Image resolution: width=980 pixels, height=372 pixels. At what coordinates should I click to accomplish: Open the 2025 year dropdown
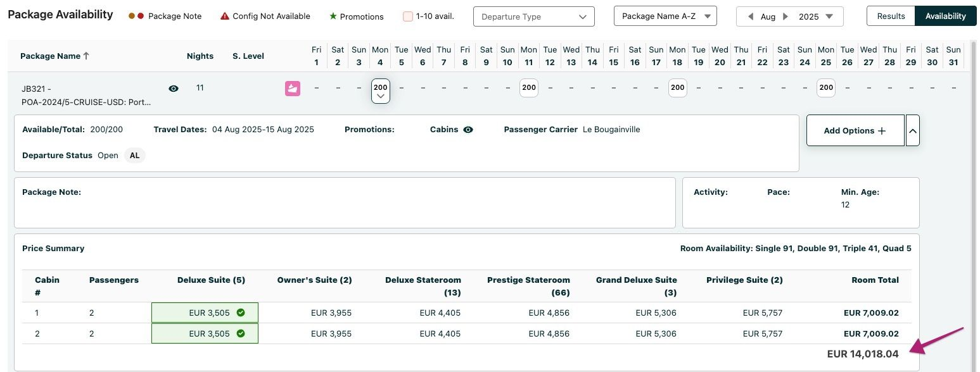(816, 17)
